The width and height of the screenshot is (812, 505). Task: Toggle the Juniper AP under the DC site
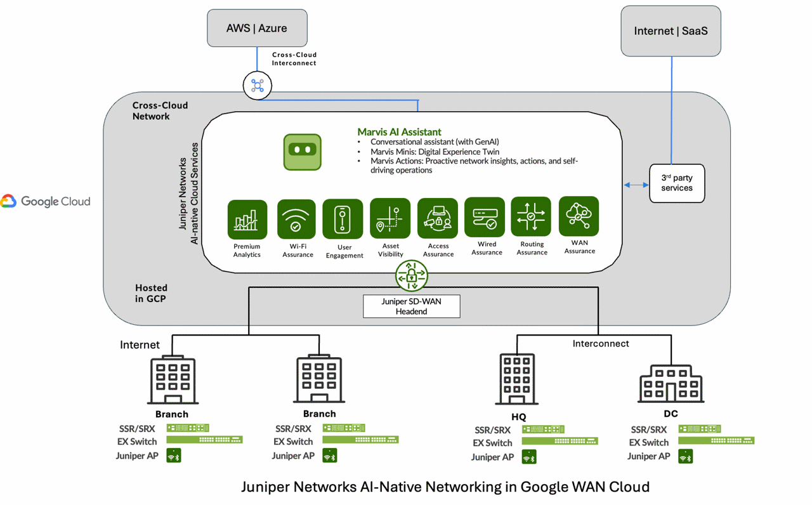click(684, 456)
